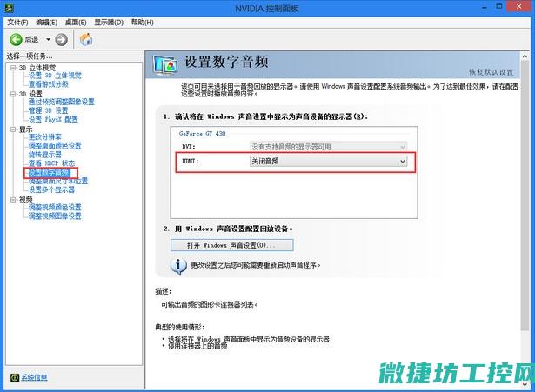Collapse the 视频 tree node
The width and height of the screenshot is (535, 392).
pos(13,199)
